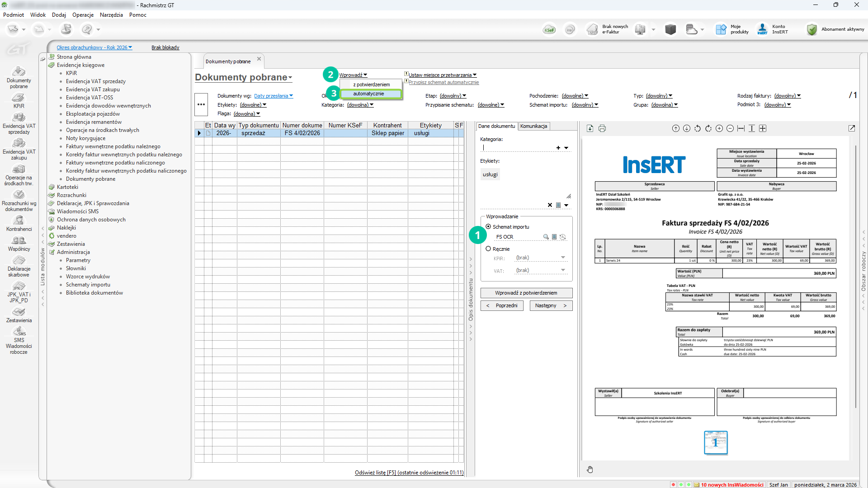Click the Wprowadź z potwierdzeniem button
The height and width of the screenshot is (488, 868).
click(x=526, y=293)
